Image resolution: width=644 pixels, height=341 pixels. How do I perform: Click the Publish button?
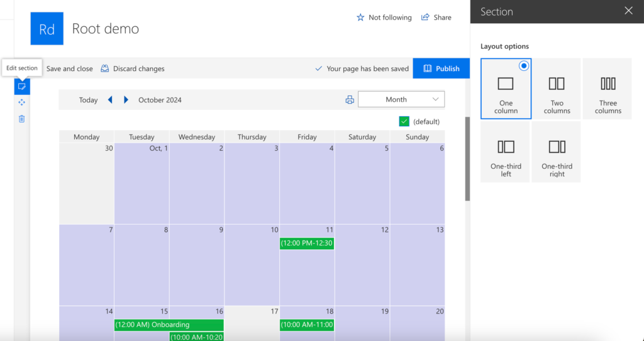click(441, 68)
